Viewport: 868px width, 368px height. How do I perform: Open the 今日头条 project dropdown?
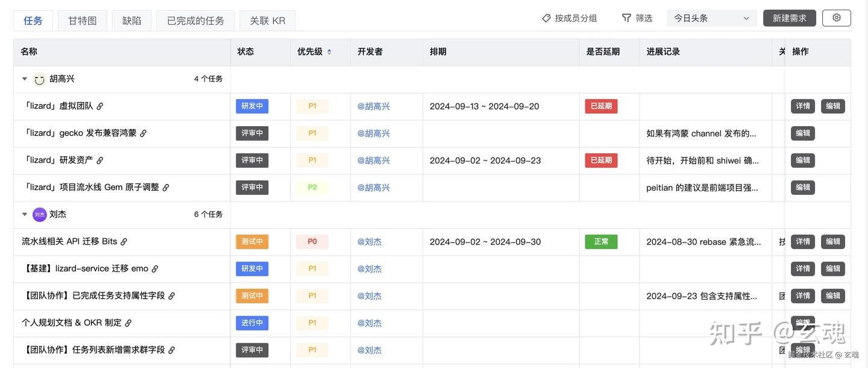point(711,17)
